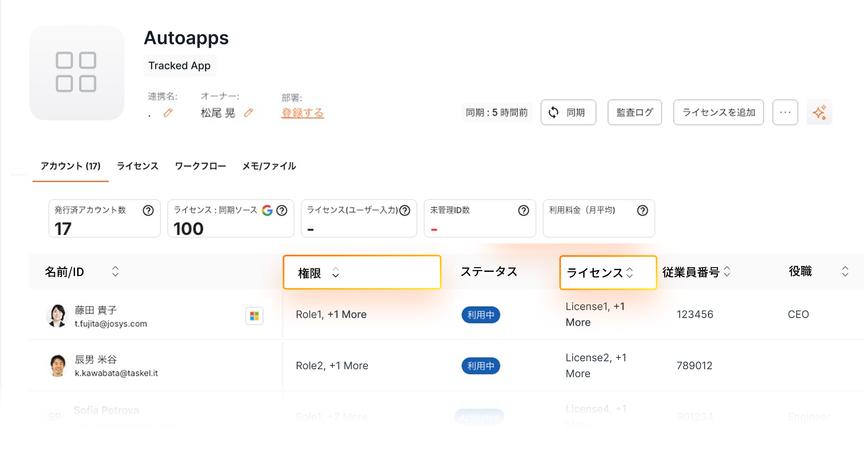Open help icon for 発行済アカウント数

[x=148, y=210]
